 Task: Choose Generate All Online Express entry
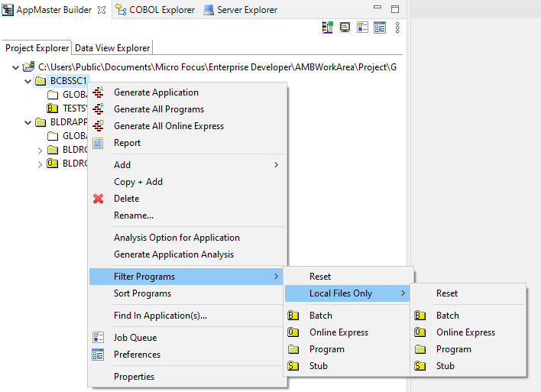(188, 126)
